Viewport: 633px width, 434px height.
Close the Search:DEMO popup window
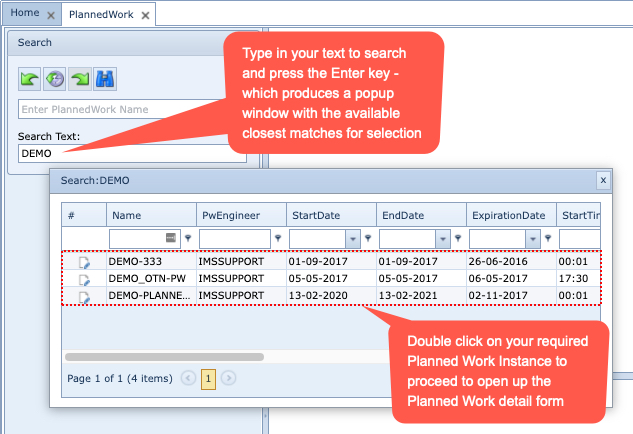[602, 180]
